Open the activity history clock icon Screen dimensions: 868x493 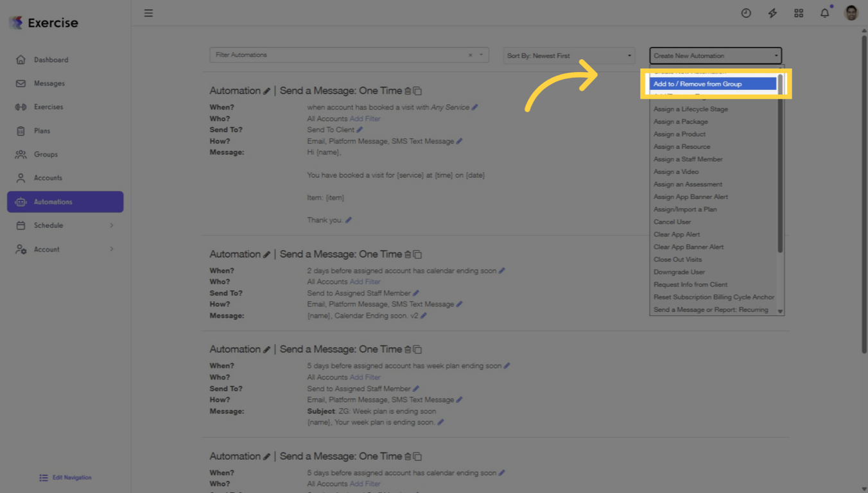coord(746,12)
